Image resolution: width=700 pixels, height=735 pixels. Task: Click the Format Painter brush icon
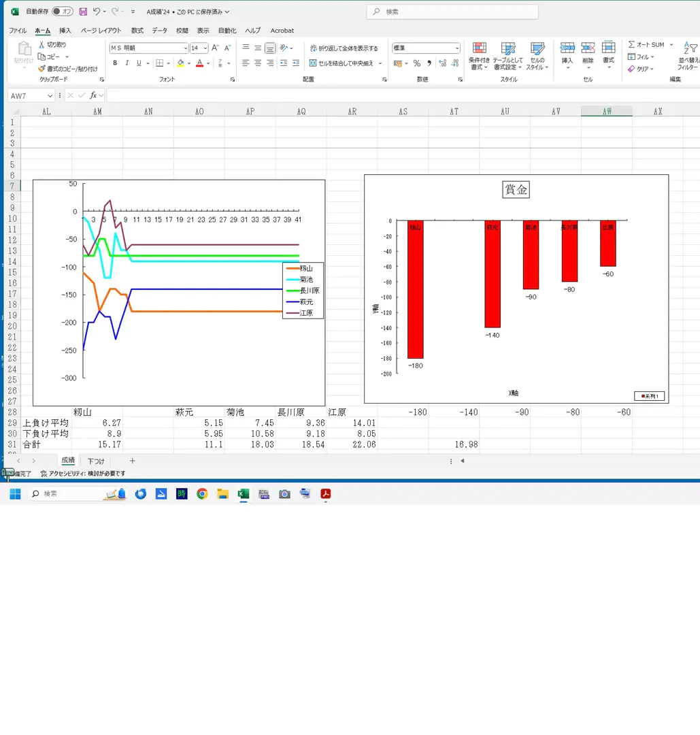pyautogui.click(x=41, y=69)
